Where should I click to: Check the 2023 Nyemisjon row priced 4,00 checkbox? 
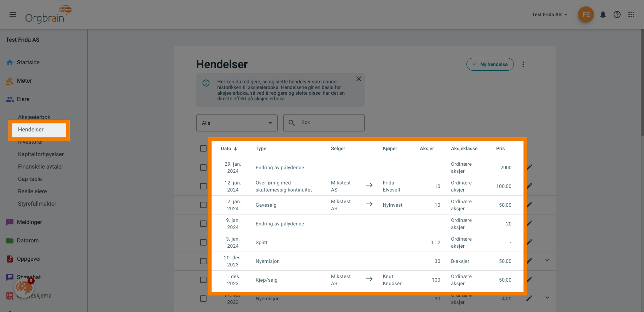click(x=203, y=299)
